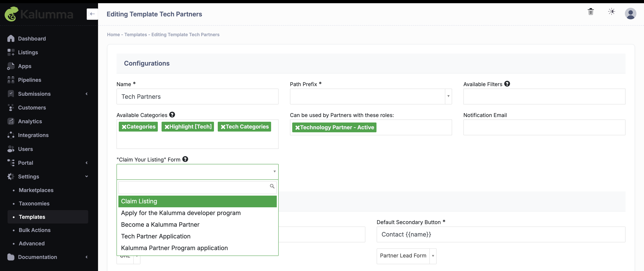Screen dimensions: 644x271
Task: Select Tech Partner Application option
Action: tap(198, 236)
